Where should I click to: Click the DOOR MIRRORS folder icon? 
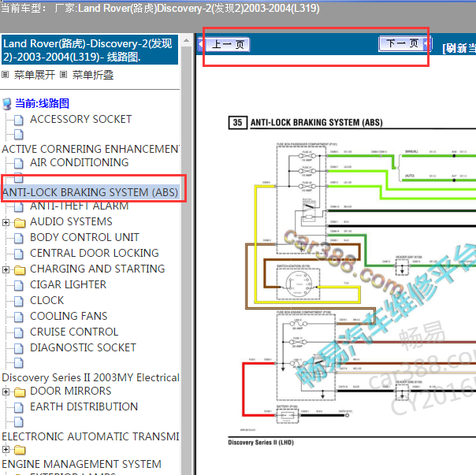(20, 392)
